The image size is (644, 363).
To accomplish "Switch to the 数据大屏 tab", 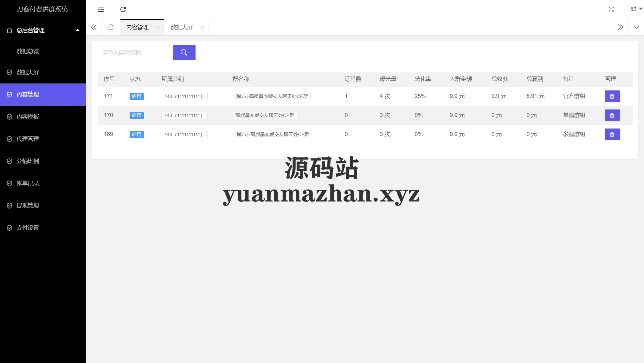I will pyautogui.click(x=182, y=27).
